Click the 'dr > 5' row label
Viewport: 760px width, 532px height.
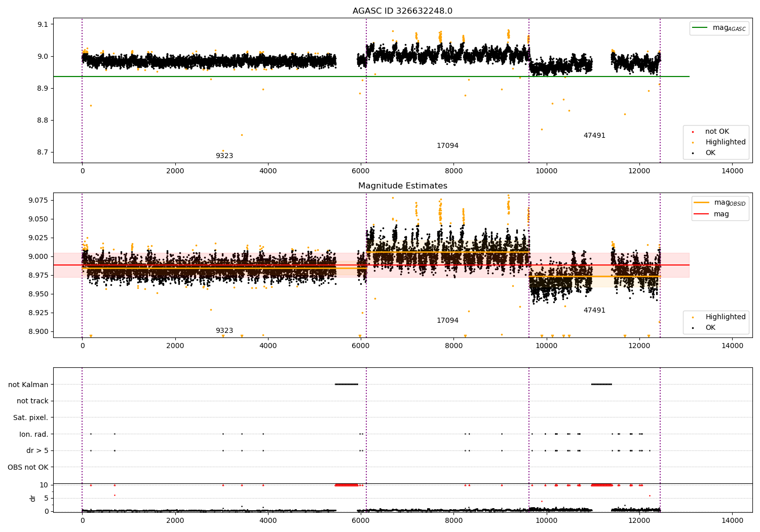(37, 450)
